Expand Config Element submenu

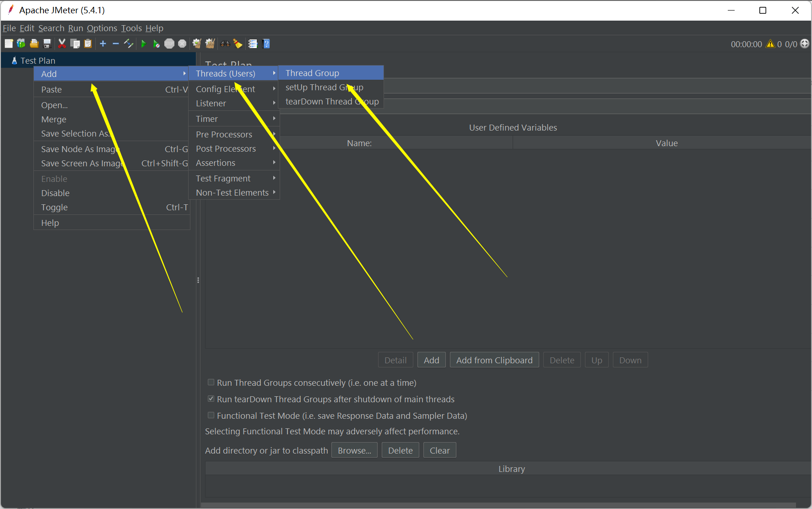[x=234, y=89]
